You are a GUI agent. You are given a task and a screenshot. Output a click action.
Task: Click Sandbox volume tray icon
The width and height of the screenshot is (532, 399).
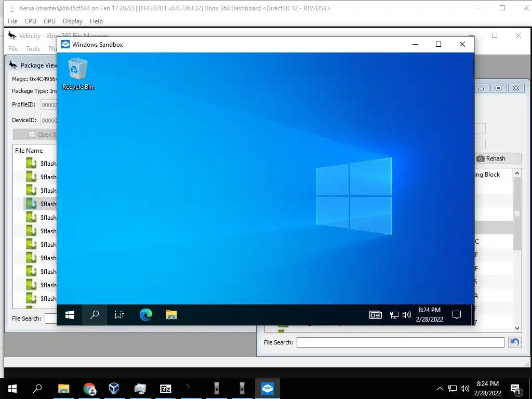[x=406, y=315]
